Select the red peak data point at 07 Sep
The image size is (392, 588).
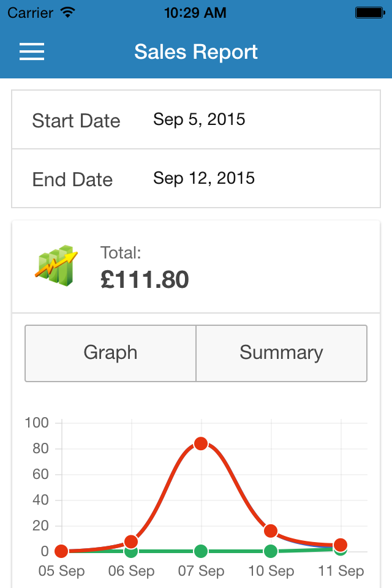click(201, 443)
